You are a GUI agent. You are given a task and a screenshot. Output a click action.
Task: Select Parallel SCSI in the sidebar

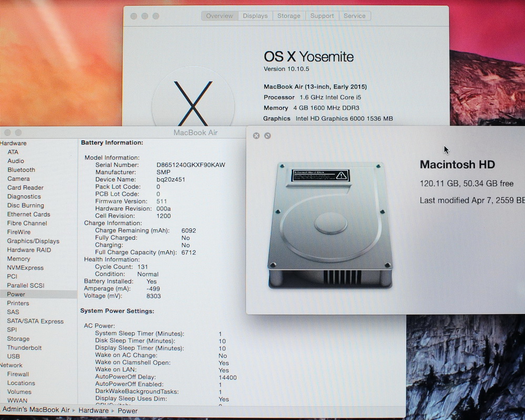coord(25,286)
